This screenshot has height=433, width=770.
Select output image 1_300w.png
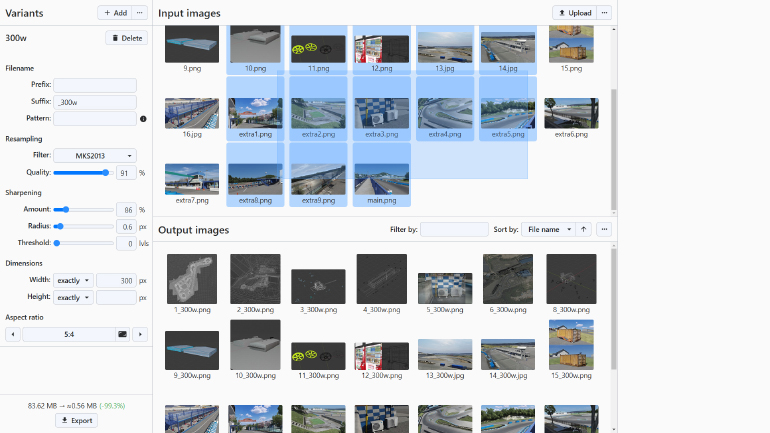click(x=192, y=284)
